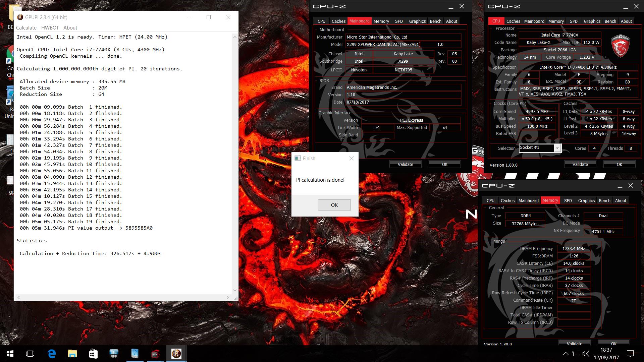644x362 pixels.
Task: Click Validate in the Mainboard CPU-Z window
Action: (406, 164)
